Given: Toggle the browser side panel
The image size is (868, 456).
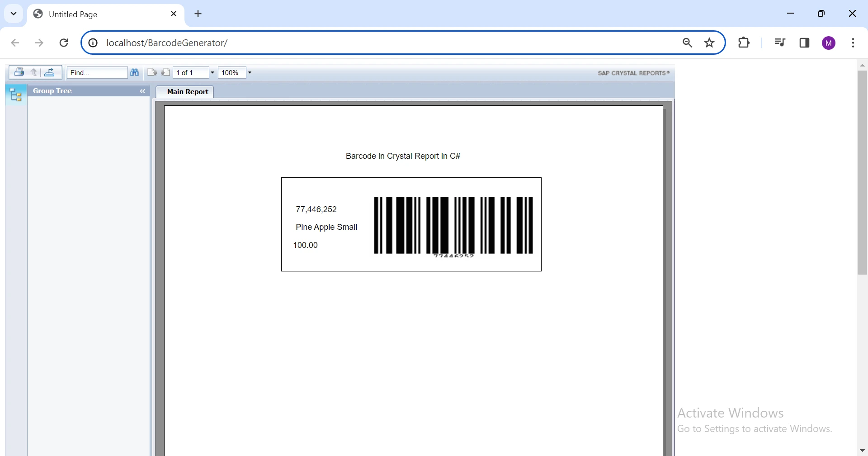Looking at the screenshot, I should (804, 43).
